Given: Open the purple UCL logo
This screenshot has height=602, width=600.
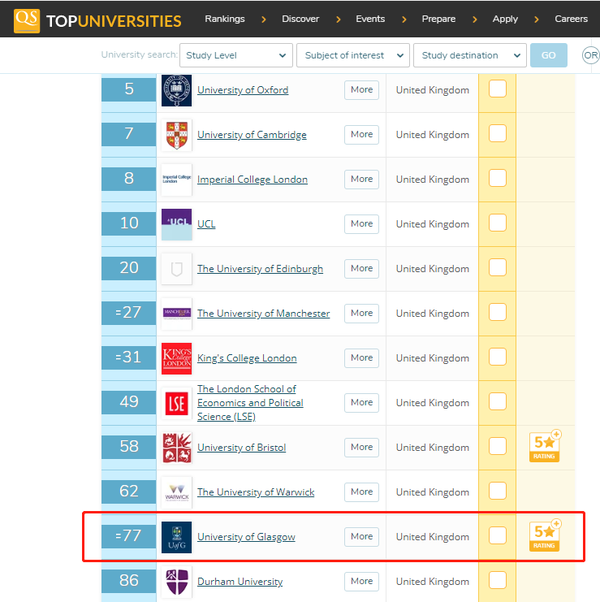Looking at the screenshot, I should 177,225.
